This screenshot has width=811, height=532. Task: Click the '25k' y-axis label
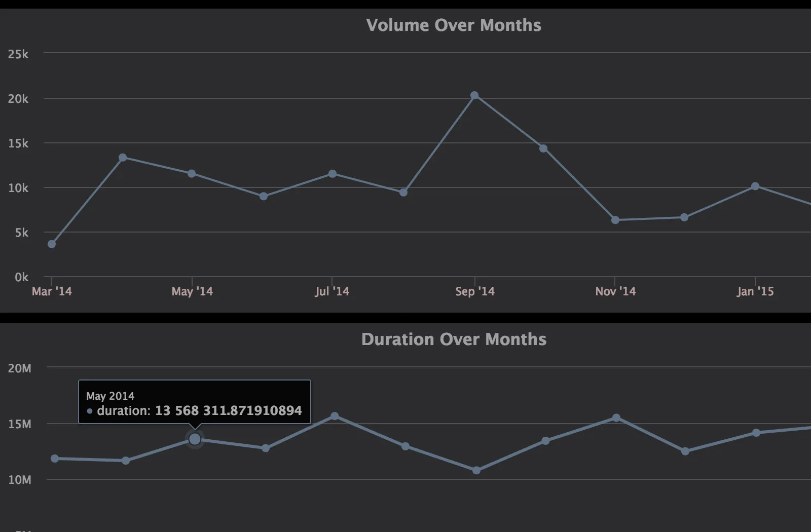[18, 54]
